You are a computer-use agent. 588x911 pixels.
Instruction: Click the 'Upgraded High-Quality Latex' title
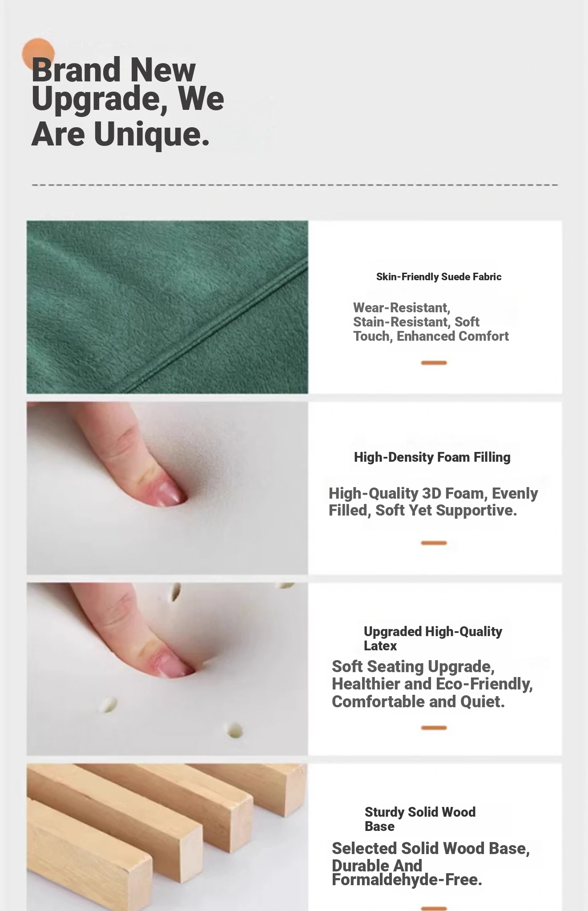pyautogui.click(x=433, y=638)
